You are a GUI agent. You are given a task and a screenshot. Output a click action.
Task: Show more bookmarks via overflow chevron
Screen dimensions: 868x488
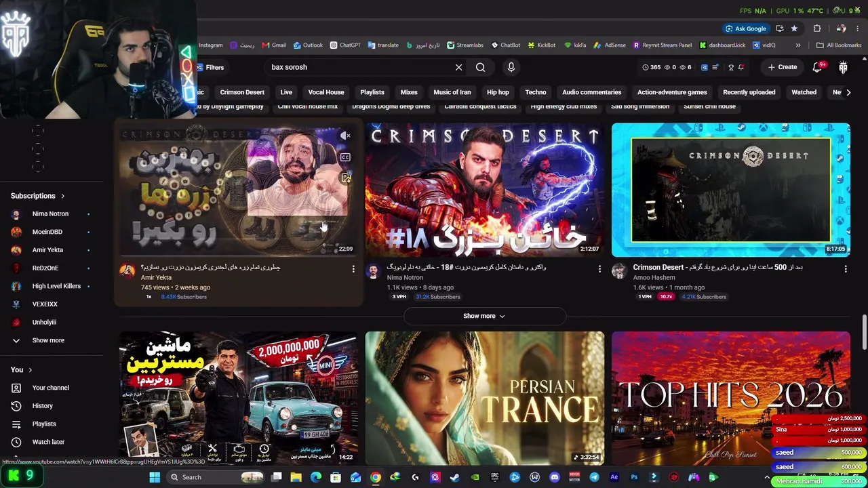tap(798, 45)
